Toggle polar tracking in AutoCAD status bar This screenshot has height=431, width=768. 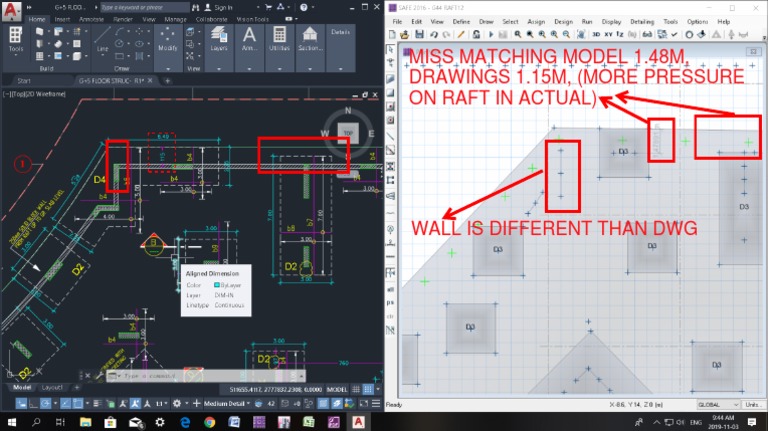pyautogui.click(x=46, y=404)
